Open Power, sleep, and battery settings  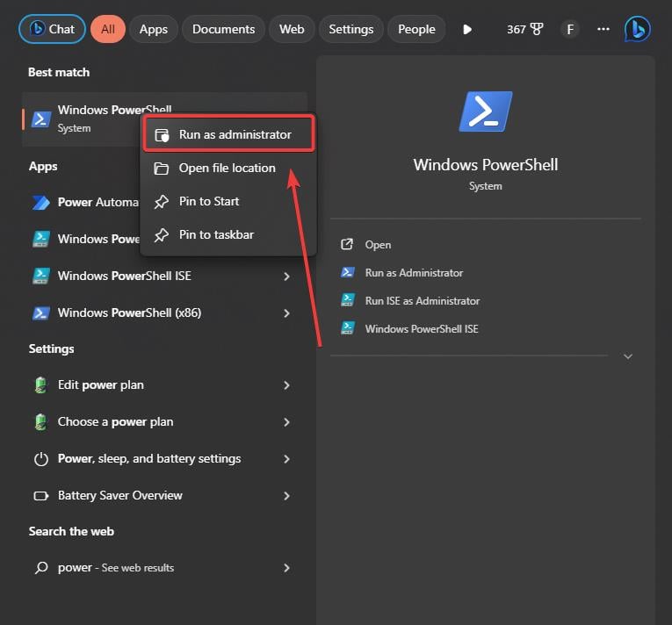point(165,458)
